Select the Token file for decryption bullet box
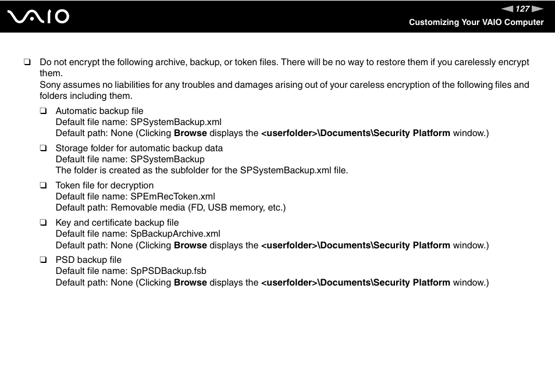The height and width of the screenshot is (392, 555). 43,186
